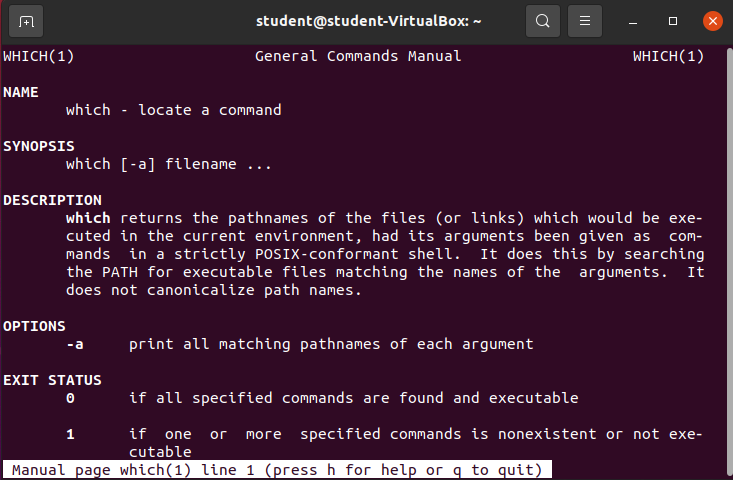The image size is (733, 480).
Task: Click the 'Manual page which(1)' status line
Action: (x=276, y=470)
